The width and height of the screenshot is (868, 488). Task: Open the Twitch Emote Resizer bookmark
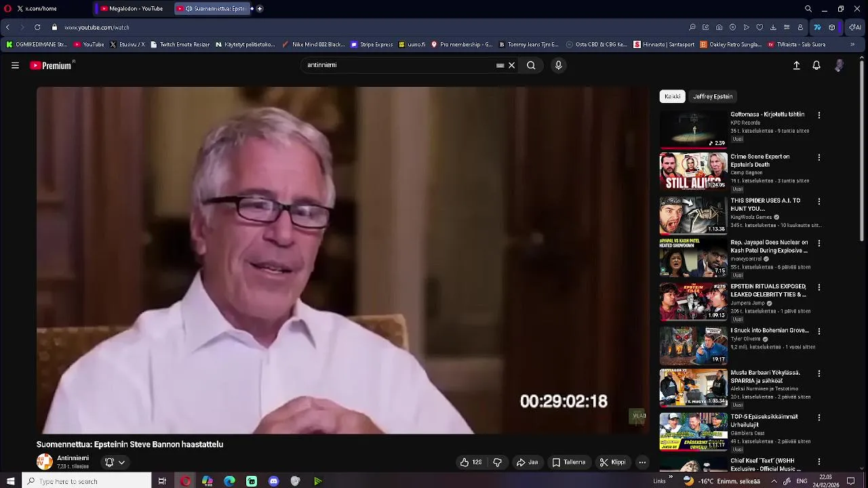point(180,45)
